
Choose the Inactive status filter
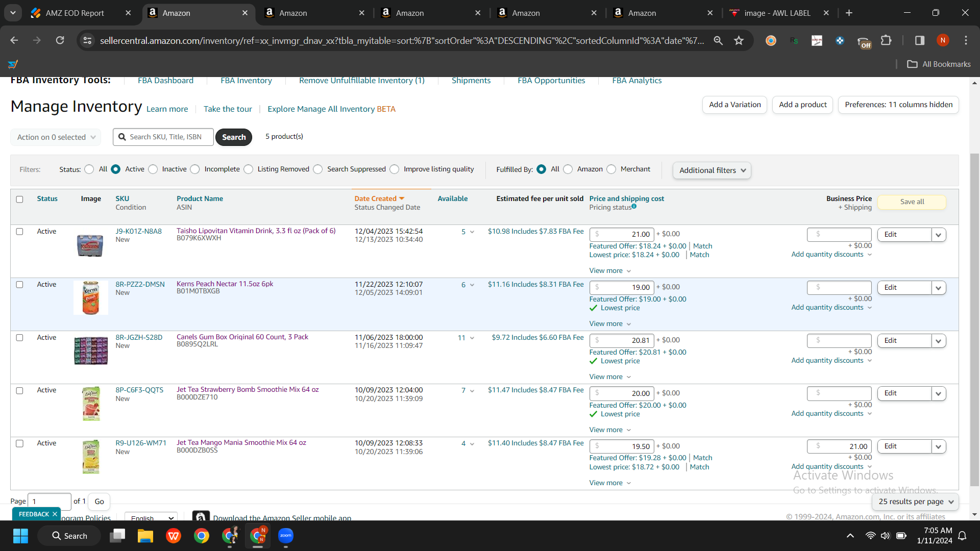pos(153,169)
